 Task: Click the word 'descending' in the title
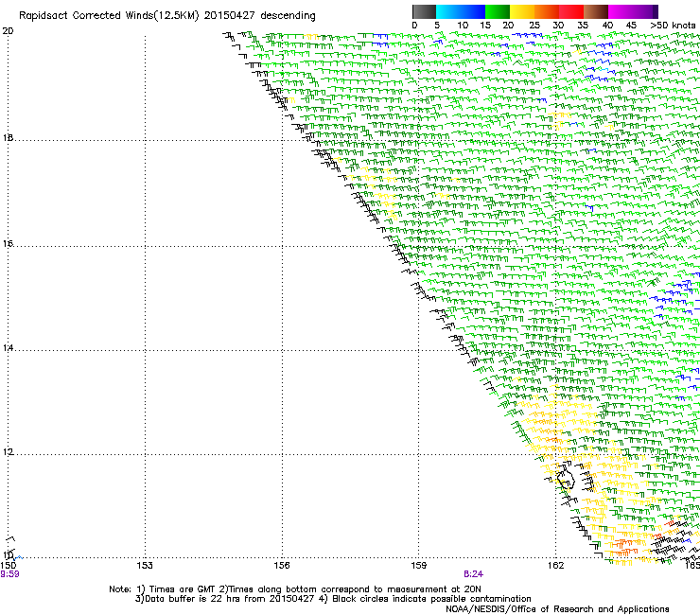click(288, 16)
